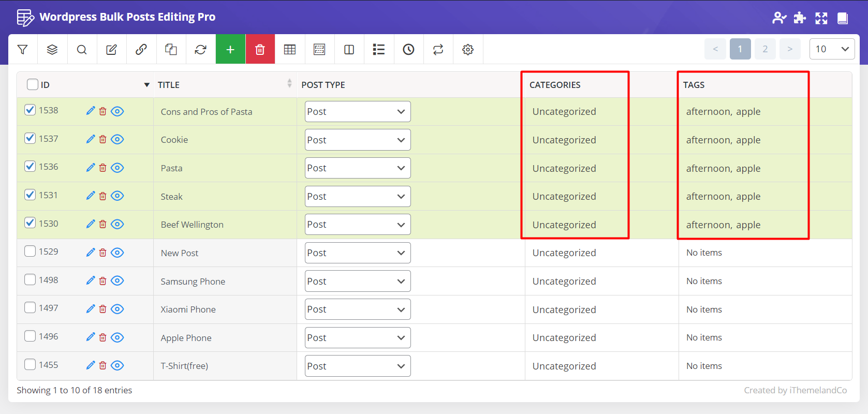The height and width of the screenshot is (414, 868).
Task: Open the history clock icon
Action: click(x=408, y=49)
